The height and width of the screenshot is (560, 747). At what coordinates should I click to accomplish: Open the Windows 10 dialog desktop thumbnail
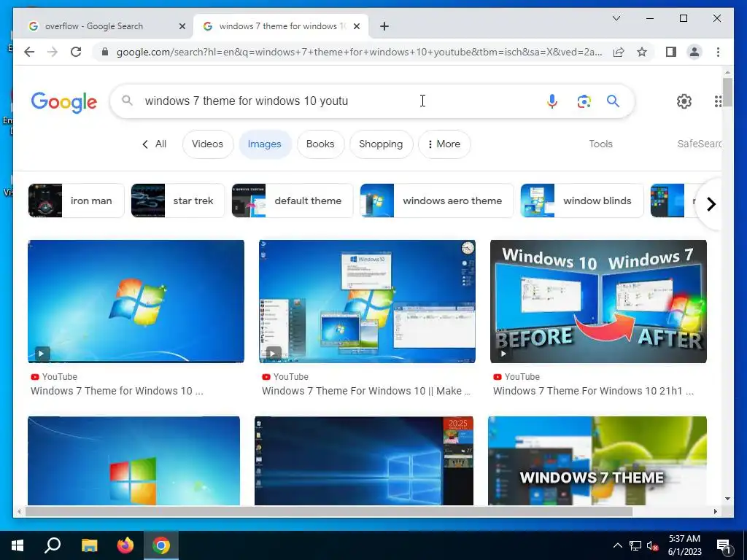click(367, 301)
